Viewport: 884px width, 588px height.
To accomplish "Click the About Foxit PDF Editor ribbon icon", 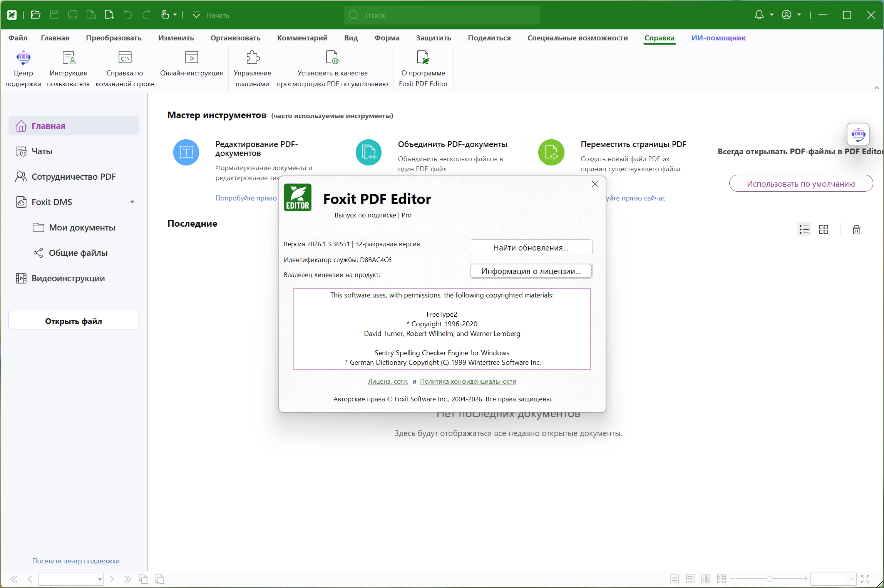I will [x=423, y=58].
